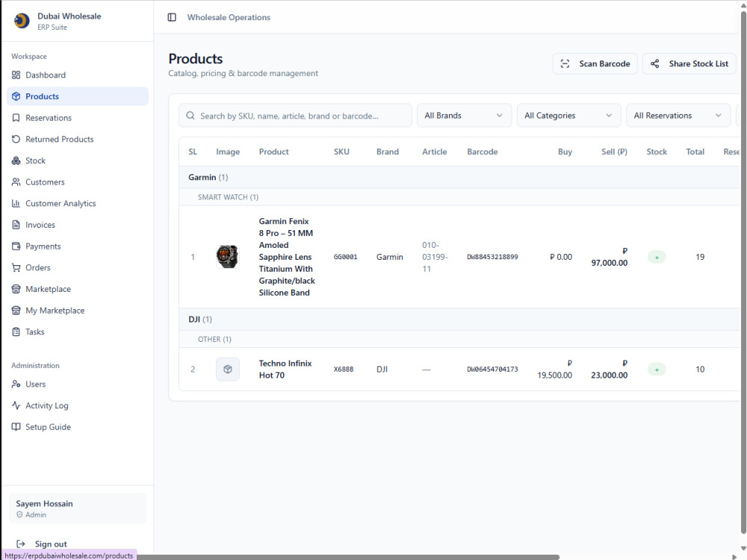Collapse the Garmin (1) brand group
Viewport: 747px width, 560px height.
click(x=459, y=177)
